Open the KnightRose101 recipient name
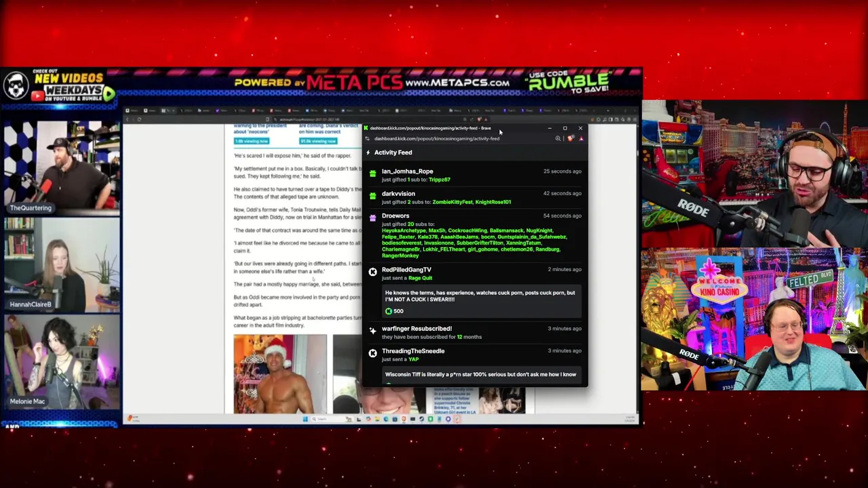 coord(493,202)
